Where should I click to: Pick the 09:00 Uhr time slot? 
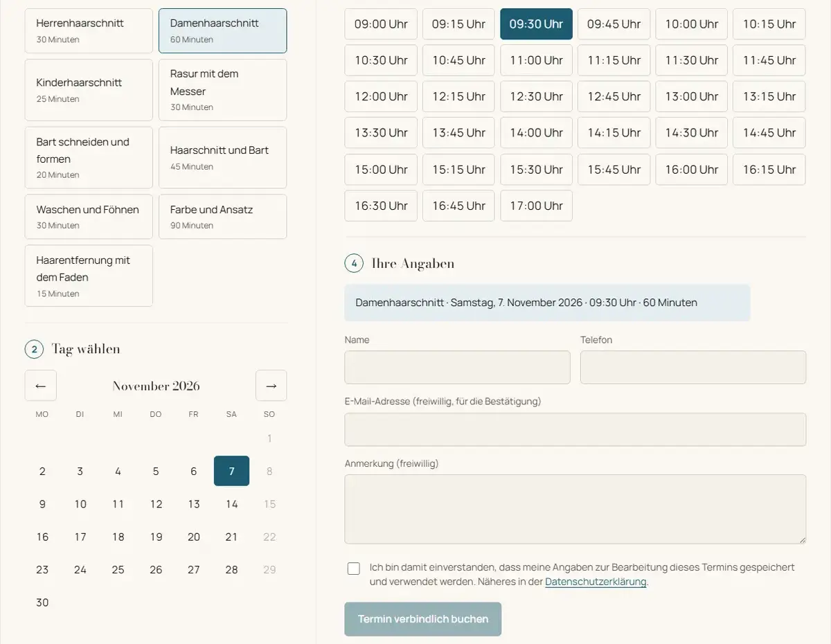(x=381, y=24)
